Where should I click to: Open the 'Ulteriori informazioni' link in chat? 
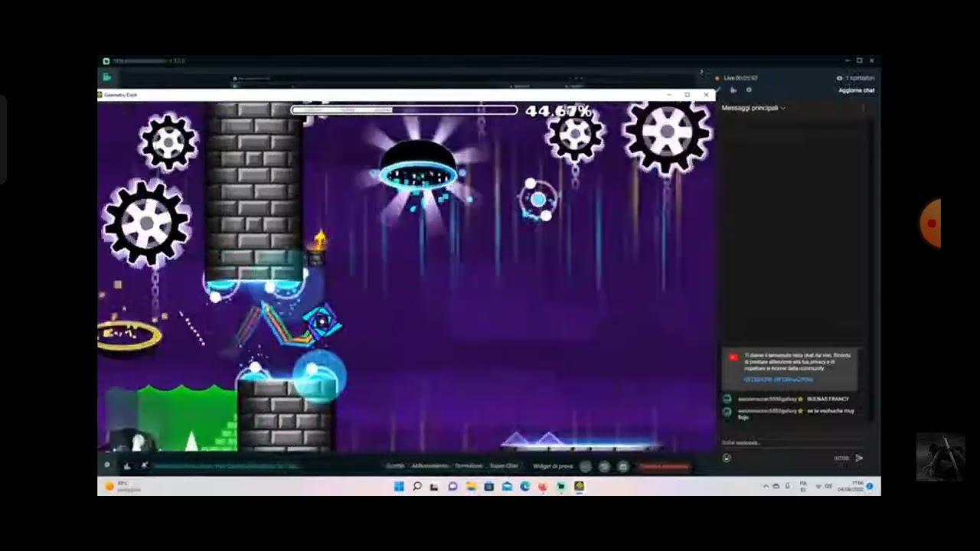(x=779, y=380)
